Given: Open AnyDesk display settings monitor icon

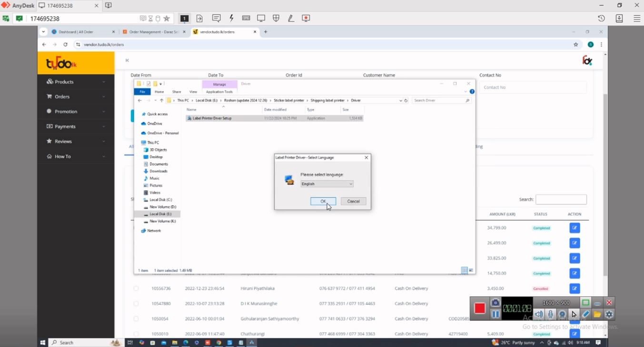Looking at the screenshot, I should point(261,18).
